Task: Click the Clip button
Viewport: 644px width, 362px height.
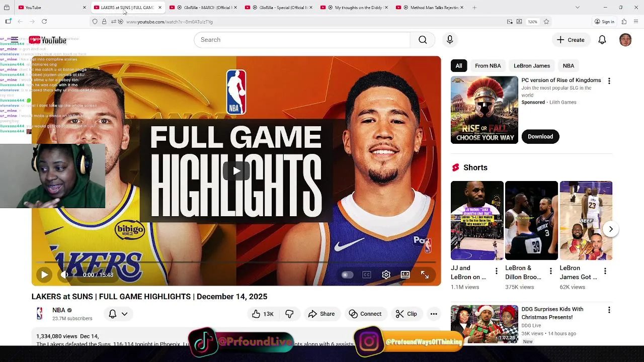Action: click(x=406, y=314)
